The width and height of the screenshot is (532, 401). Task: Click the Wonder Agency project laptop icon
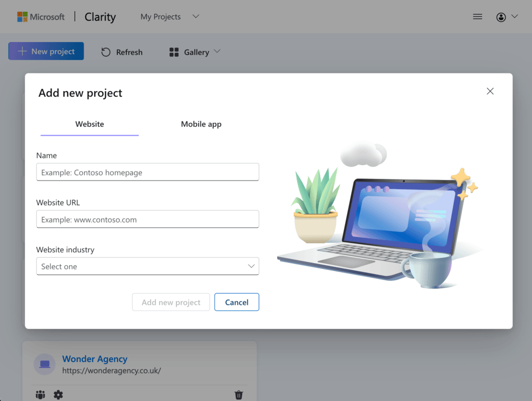pos(45,364)
